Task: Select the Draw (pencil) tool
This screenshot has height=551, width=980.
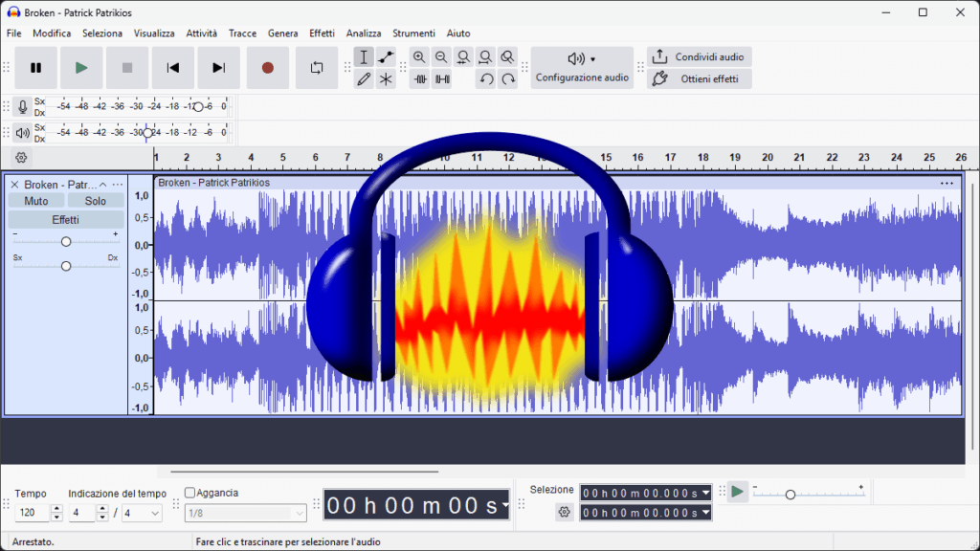Action: pos(364,78)
